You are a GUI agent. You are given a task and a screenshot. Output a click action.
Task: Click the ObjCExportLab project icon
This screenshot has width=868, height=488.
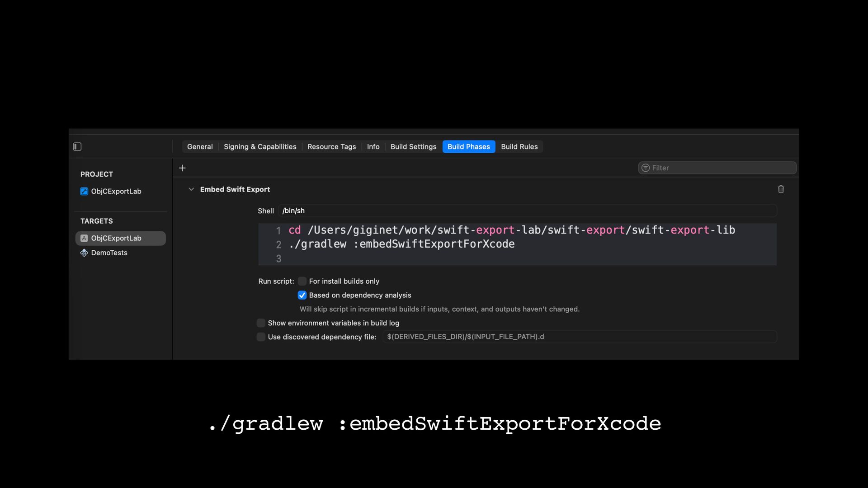[84, 191]
